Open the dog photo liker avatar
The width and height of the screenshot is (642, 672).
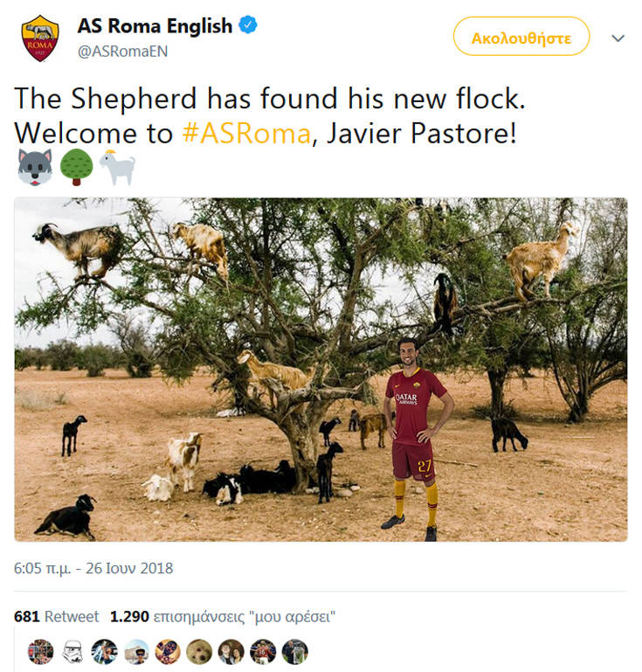click(x=200, y=651)
